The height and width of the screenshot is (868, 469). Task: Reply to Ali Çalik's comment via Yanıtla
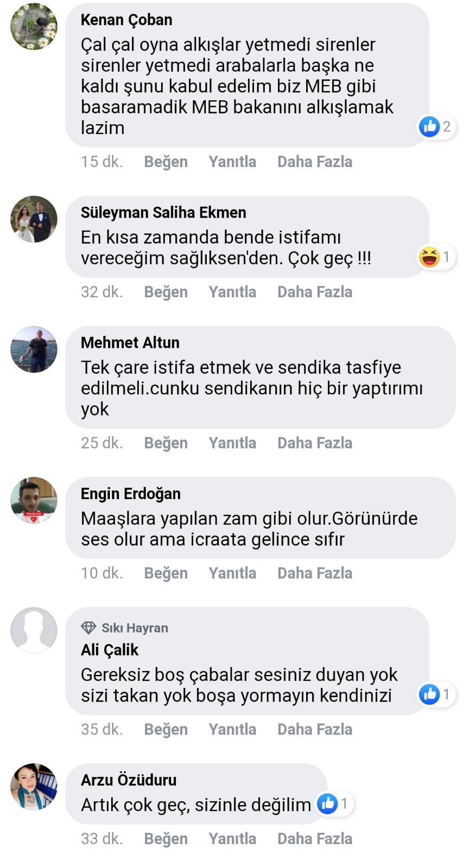tap(232, 730)
